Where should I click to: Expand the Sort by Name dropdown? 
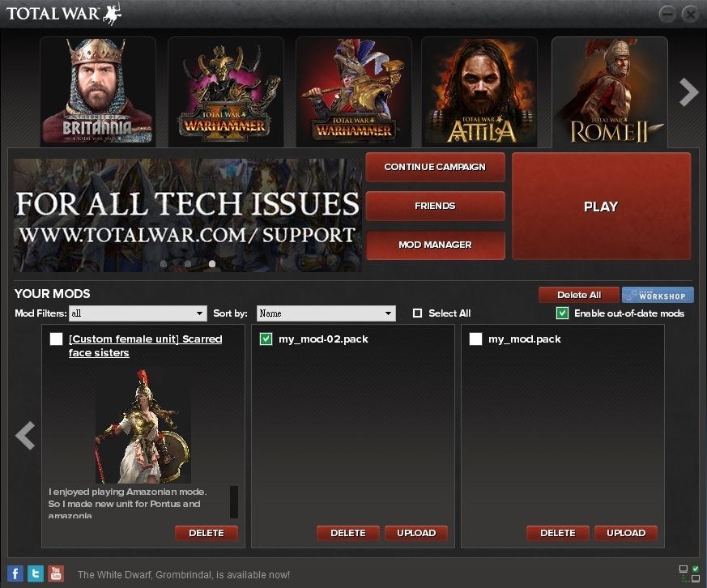(326, 313)
